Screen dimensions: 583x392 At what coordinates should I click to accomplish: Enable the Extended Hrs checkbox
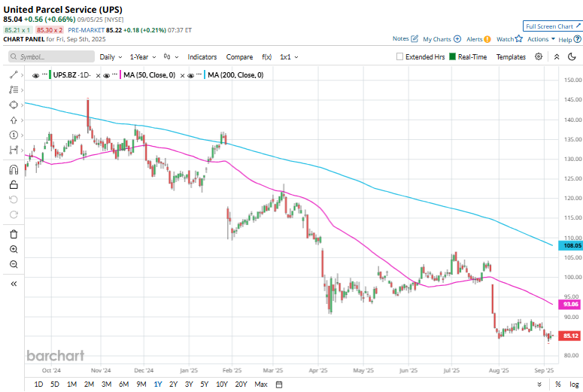[x=399, y=56]
